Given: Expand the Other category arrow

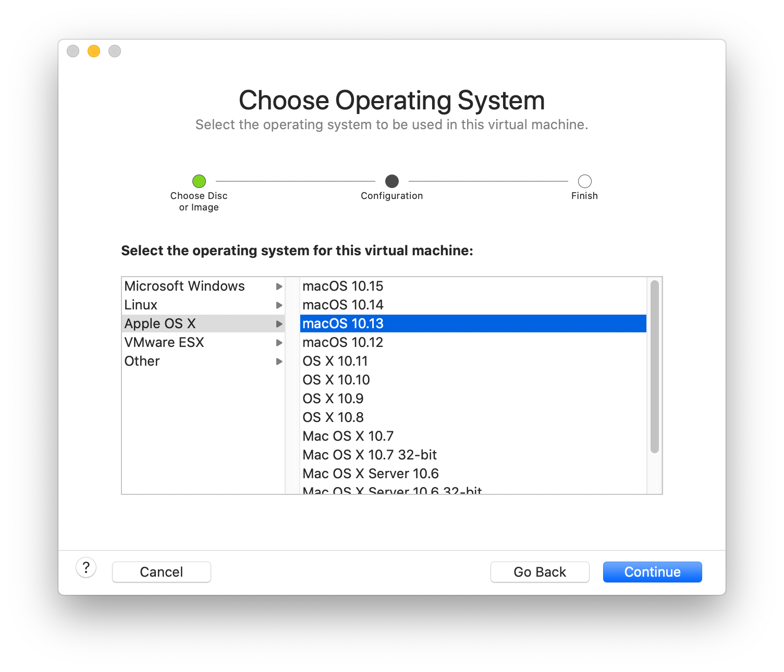Looking at the screenshot, I should point(279,361).
